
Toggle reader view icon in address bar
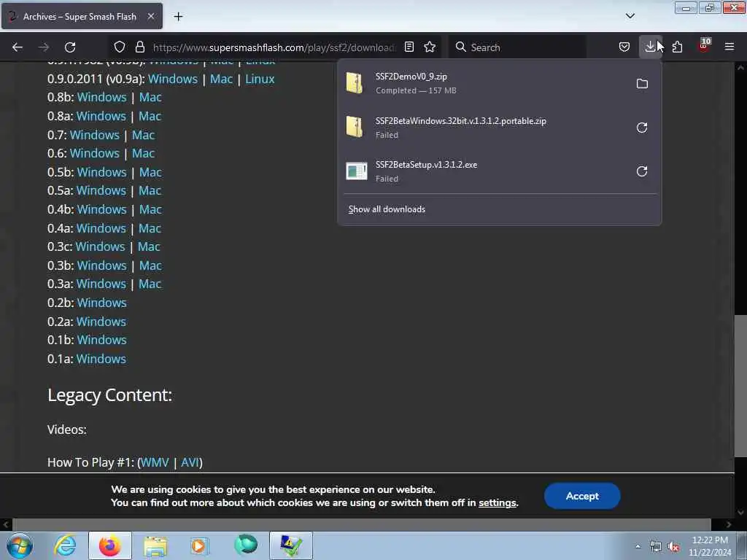(x=409, y=47)
